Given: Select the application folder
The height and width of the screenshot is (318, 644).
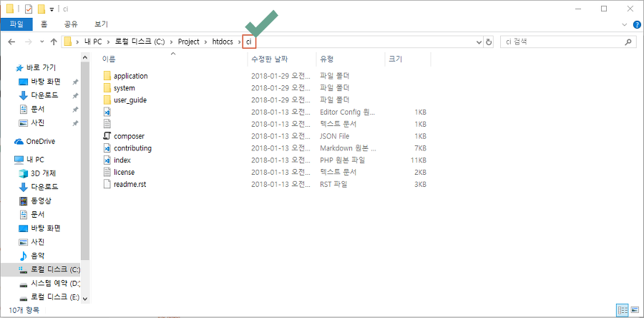Looking at the screenshot, I should 131,76.
